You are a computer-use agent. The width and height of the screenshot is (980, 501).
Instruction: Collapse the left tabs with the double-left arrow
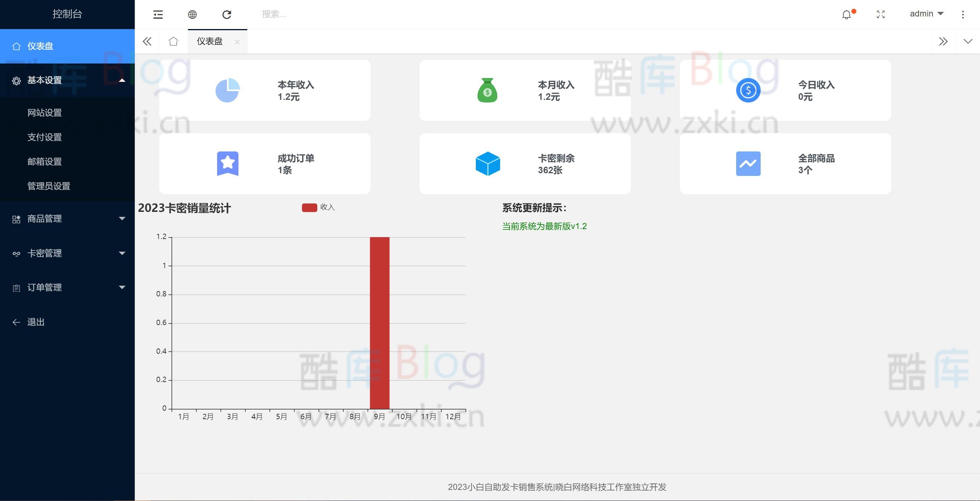(x=147, y=41)
